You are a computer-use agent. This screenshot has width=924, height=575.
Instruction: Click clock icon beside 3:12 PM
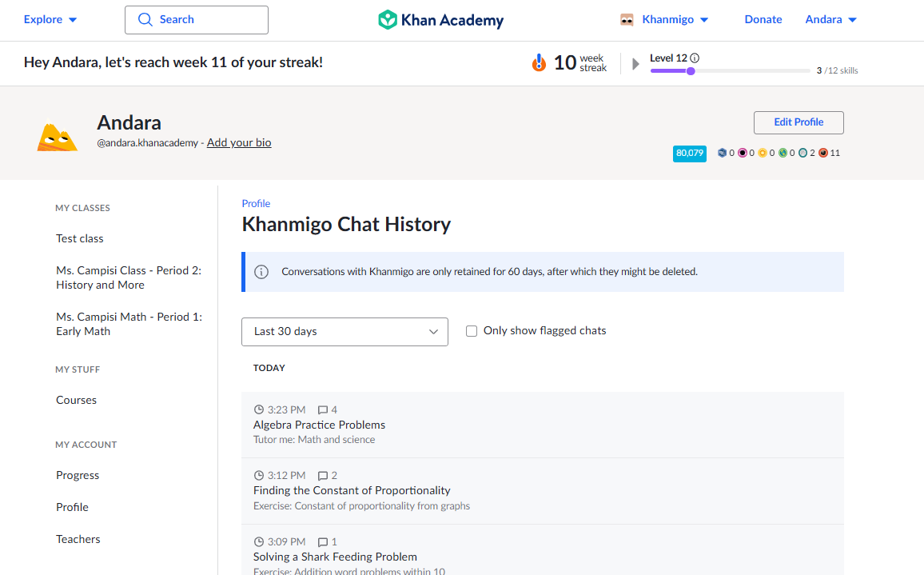click(259, 475)
